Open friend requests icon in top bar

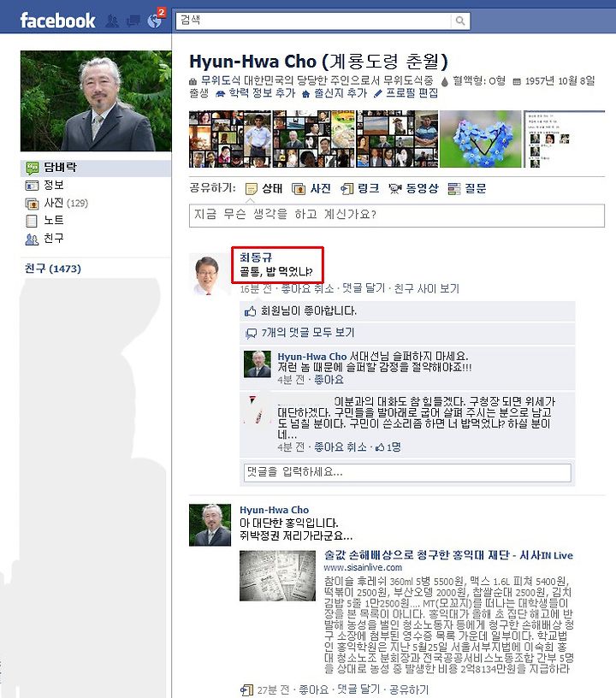point(112,21)
